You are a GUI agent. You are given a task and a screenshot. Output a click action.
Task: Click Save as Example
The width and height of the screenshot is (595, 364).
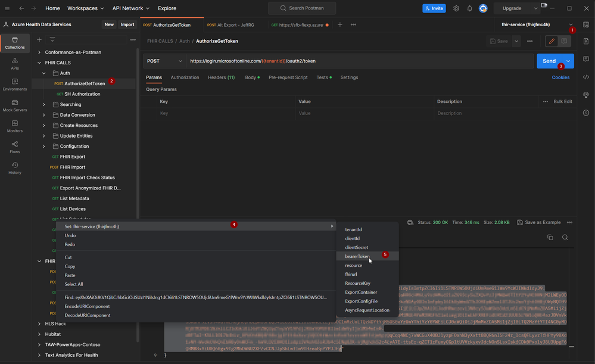pyautogui.click(x=538, y=222)
